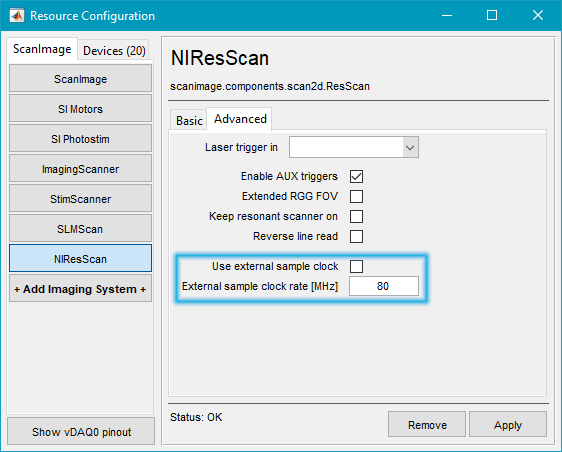562x452 pixels.
Task: Minimize the Resource Configuration window
Action: 447,15
